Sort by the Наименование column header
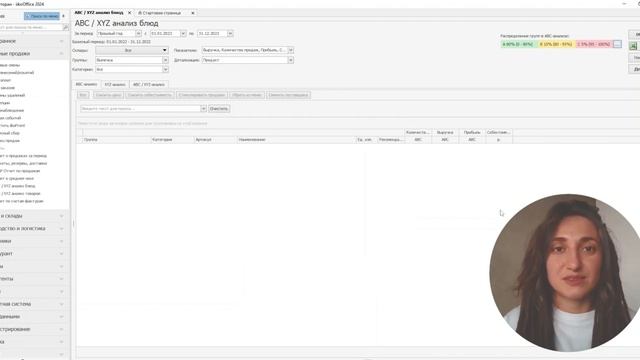 [x=296, y=140]
